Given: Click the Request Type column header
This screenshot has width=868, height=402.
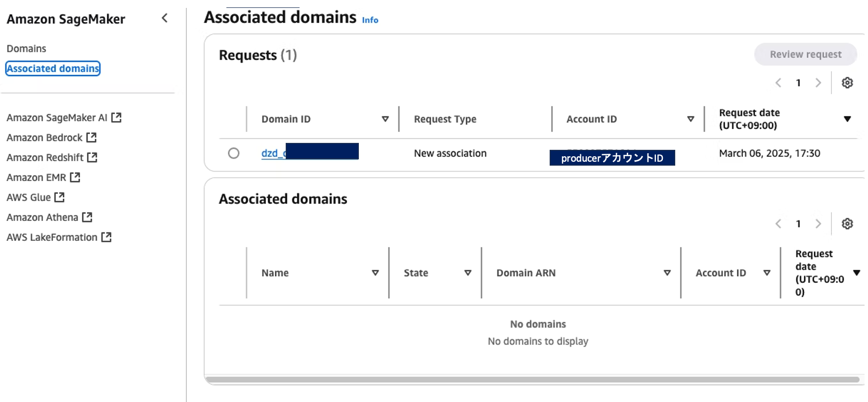Looking at the screenshot, I should coord(445,119).
